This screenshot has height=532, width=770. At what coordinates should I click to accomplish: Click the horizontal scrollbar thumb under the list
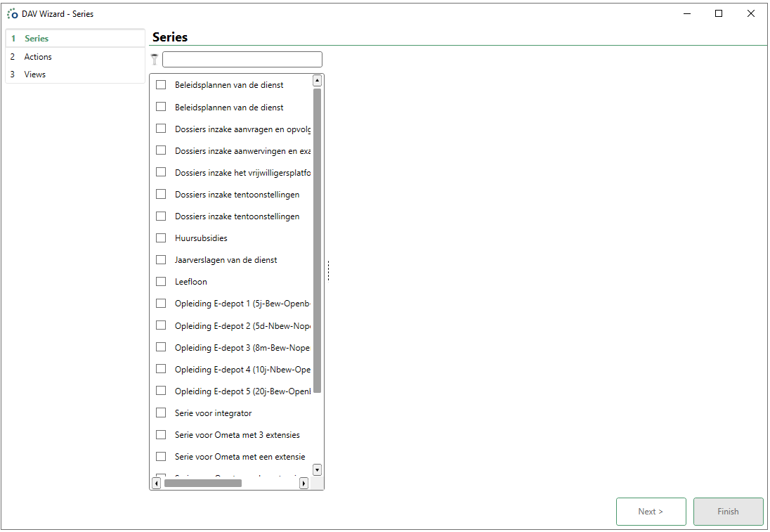[202, 483]
